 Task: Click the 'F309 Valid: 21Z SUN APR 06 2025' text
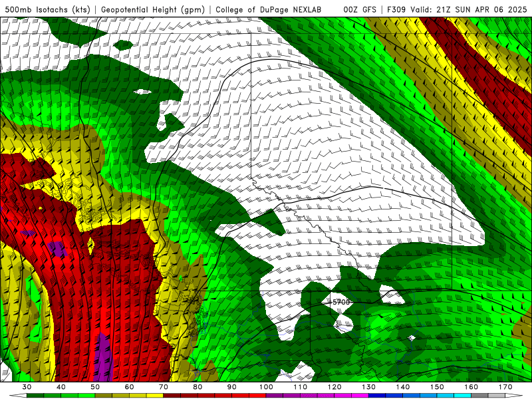pyautogui.click(x=457, y=9)
